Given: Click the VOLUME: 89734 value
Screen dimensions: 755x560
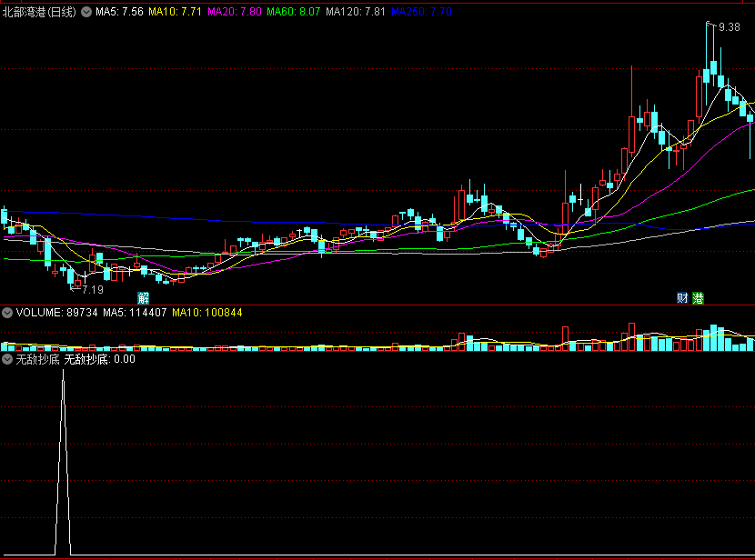Looking at the screenshot, I should tap(56, 313).
